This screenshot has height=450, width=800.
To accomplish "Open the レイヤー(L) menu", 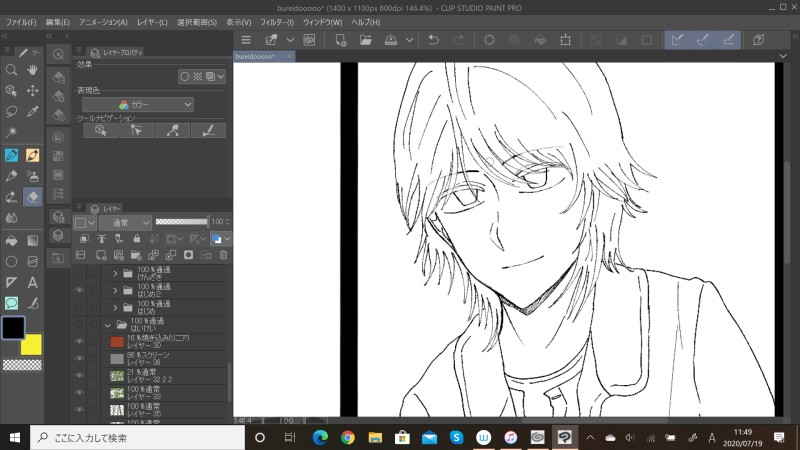I will click(153, 21).
